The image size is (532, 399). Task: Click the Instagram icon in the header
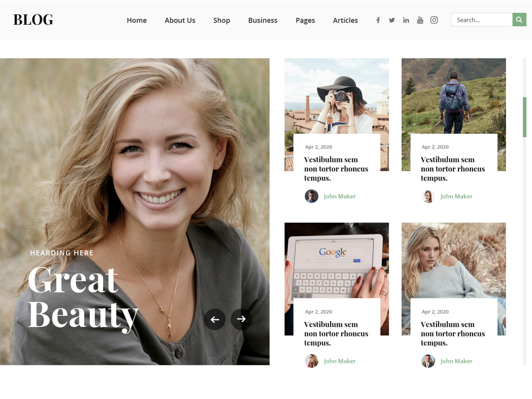[x=434, y=20]
